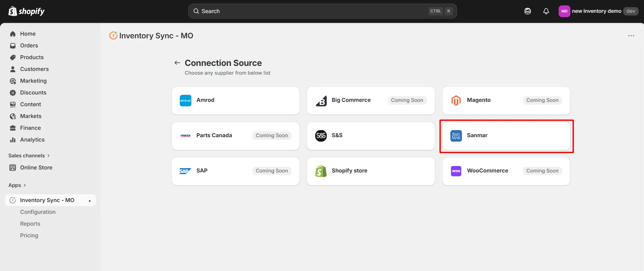The image size is (644, 271).
Task: Expand the Apps chevron
Action: coord(25,185)
